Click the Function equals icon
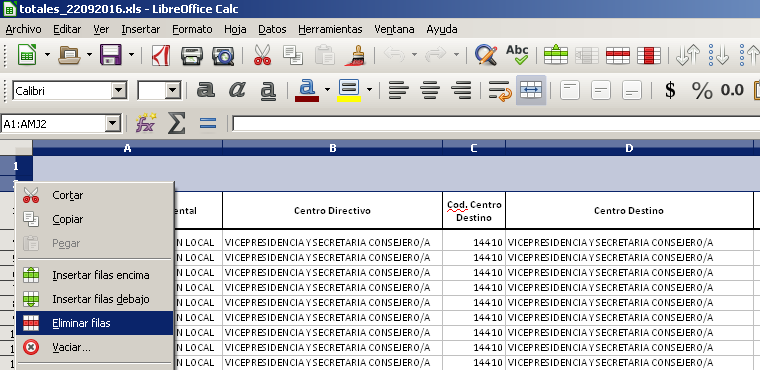Viewport: 760px width, 370px height. (207, 124)
